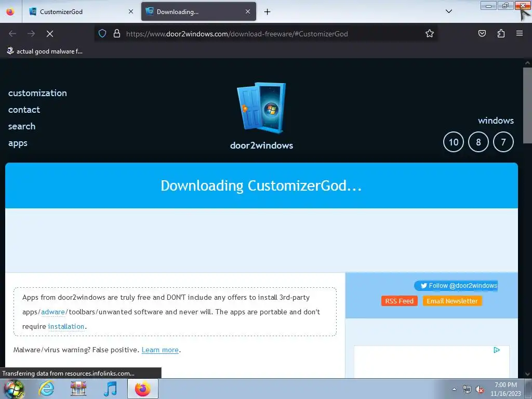
Task: Click the door2windows site title text
Action: [261, 145]
